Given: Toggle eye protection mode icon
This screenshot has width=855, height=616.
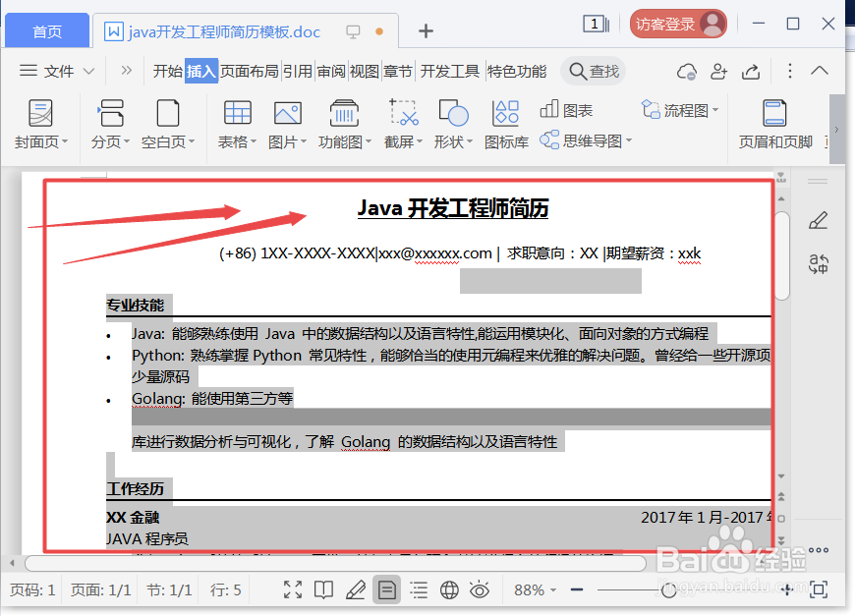Looking at the screenshot, I should point(480,589).
